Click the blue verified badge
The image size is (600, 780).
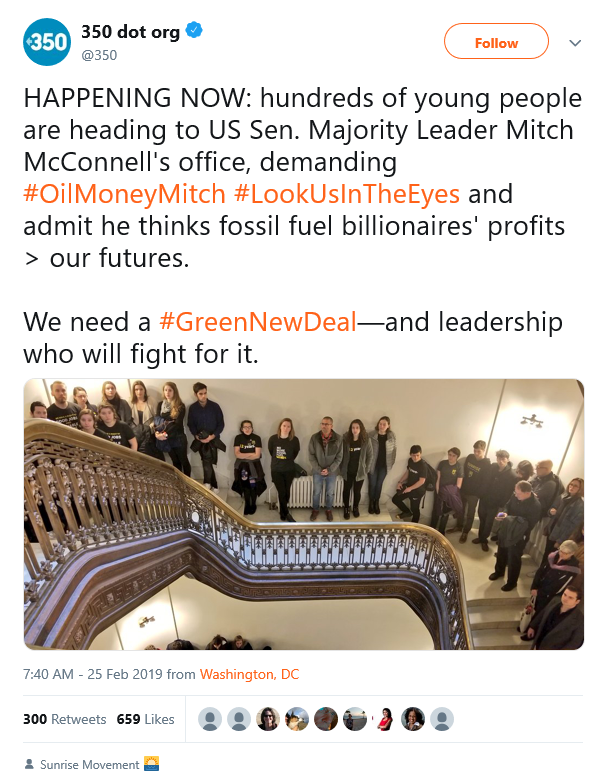[195, 32]
